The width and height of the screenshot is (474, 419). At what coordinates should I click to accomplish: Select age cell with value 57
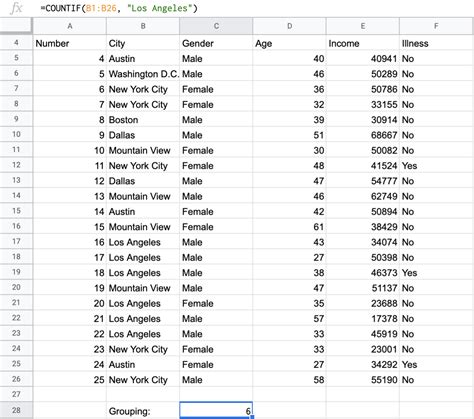(289, 319)
